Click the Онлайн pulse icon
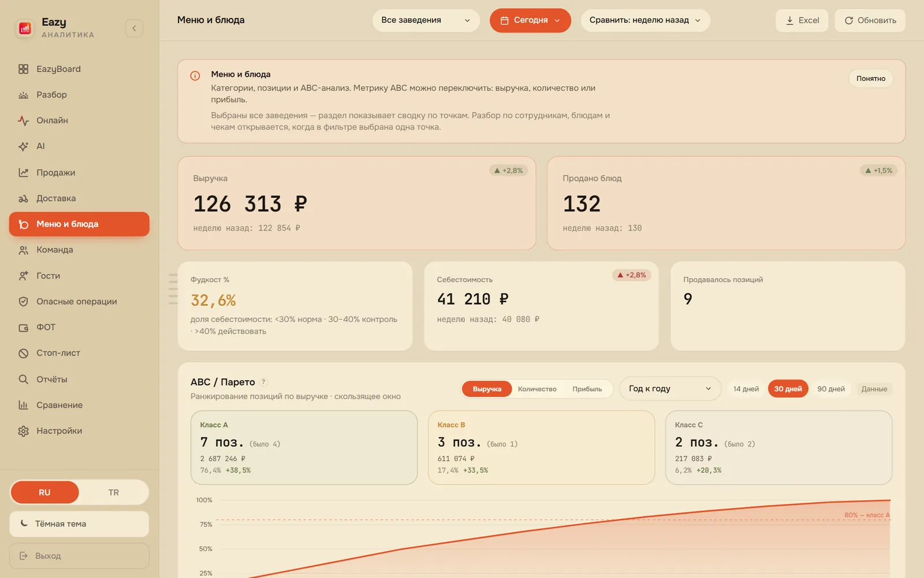This screenshot has height=578, width=924. pyautogui.click(x=23, y=121)
